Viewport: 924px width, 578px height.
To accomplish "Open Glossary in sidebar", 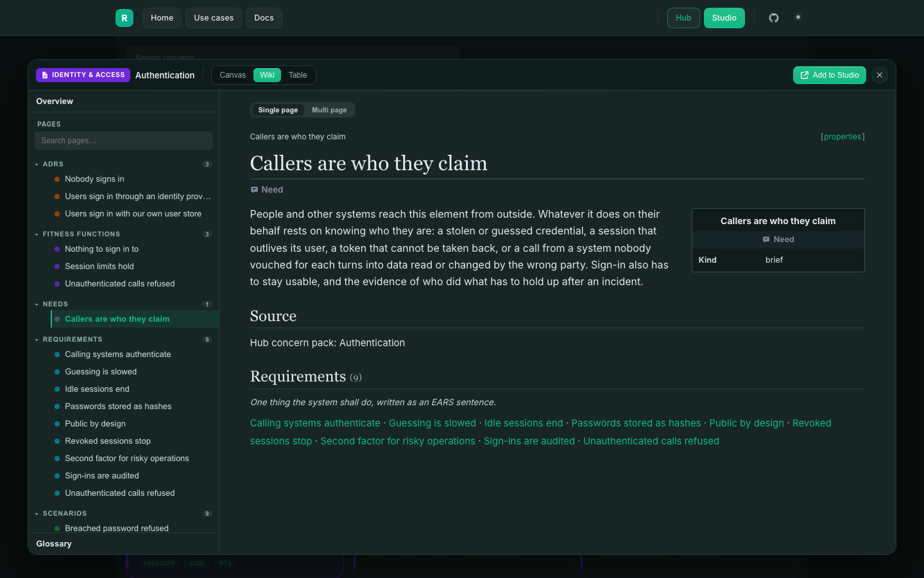I will [123, 544].
